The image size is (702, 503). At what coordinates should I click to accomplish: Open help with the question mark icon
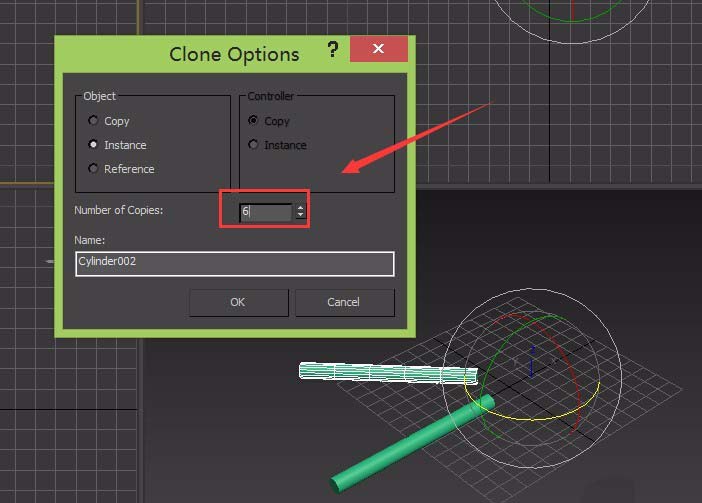[x=333, y=49]
